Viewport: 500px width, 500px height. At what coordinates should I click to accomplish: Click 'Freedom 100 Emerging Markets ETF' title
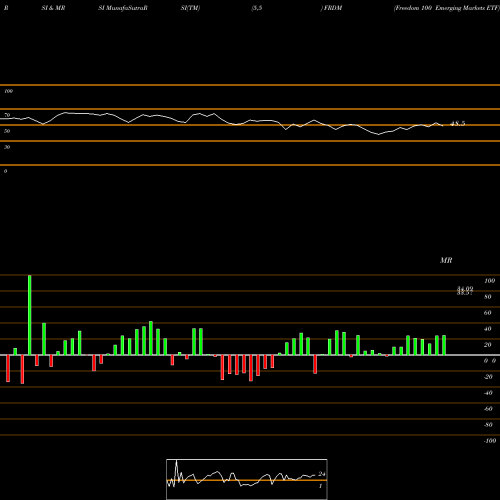pos(447,8)
